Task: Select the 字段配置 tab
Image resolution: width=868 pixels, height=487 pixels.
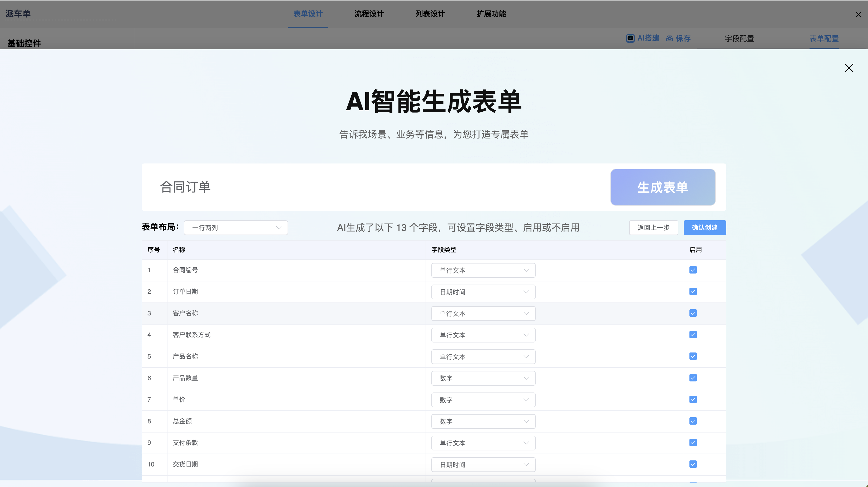Action: click(x=739, y=38)
